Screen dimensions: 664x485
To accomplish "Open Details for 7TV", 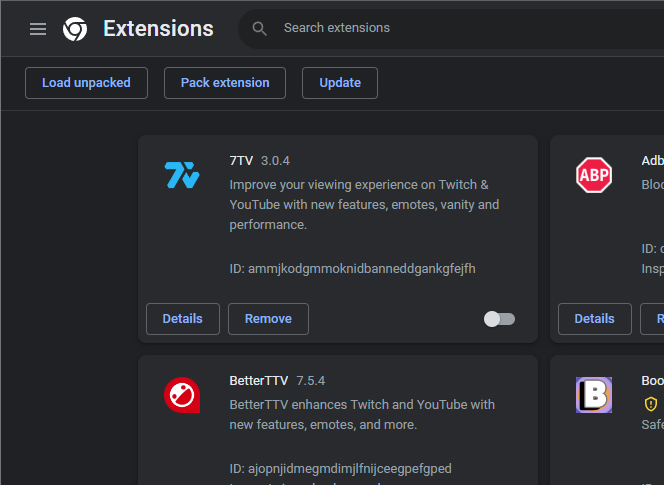I will pyautogui.click(x=183, y=319).
